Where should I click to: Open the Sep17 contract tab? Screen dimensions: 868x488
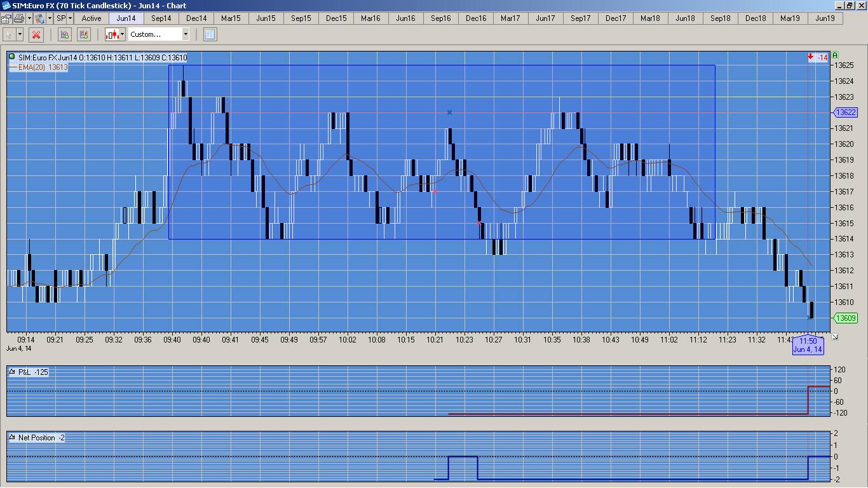click(x=581, y=18)
